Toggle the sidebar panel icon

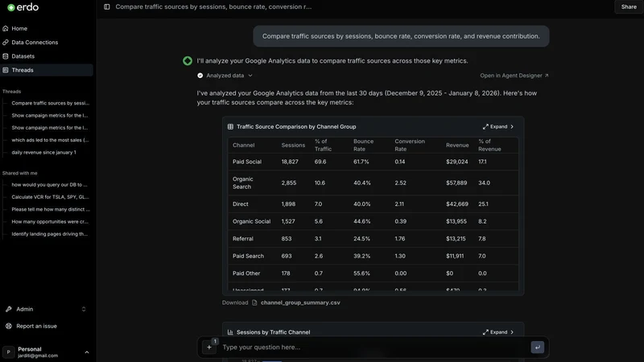[x=107, y=6]
